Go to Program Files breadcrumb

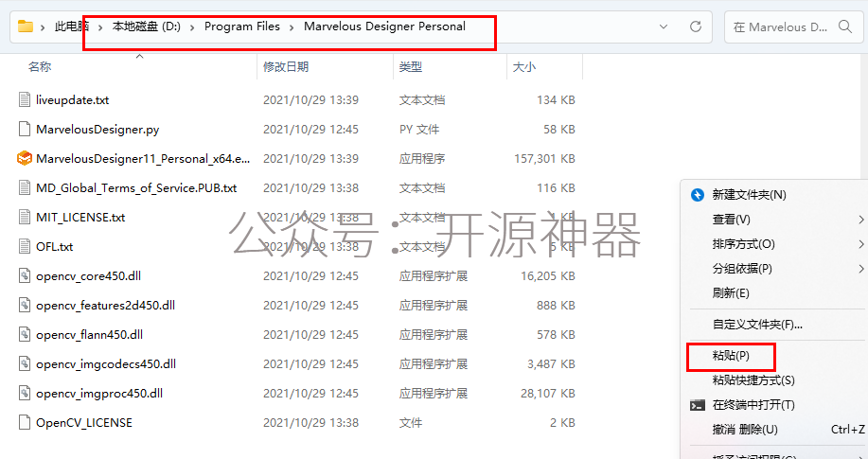242,26
